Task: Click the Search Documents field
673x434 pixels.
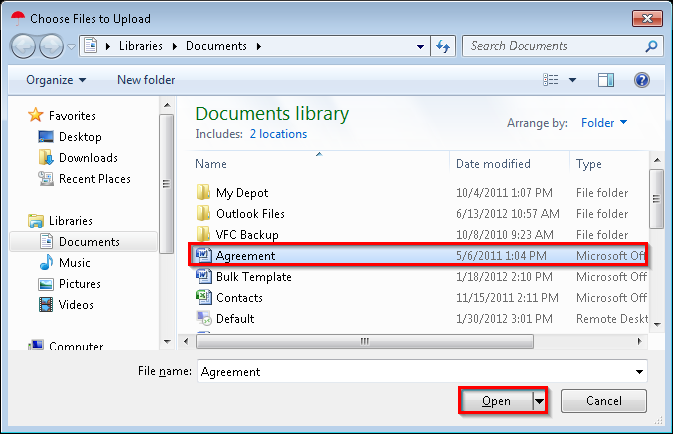Action: [x=555, y=46]
